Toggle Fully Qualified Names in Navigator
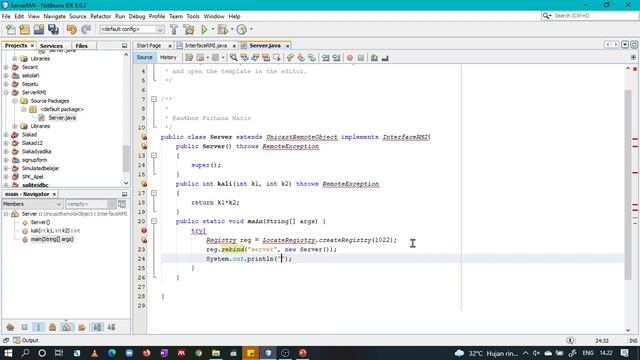Screen dimensions: 640x360 click(82, 327)
